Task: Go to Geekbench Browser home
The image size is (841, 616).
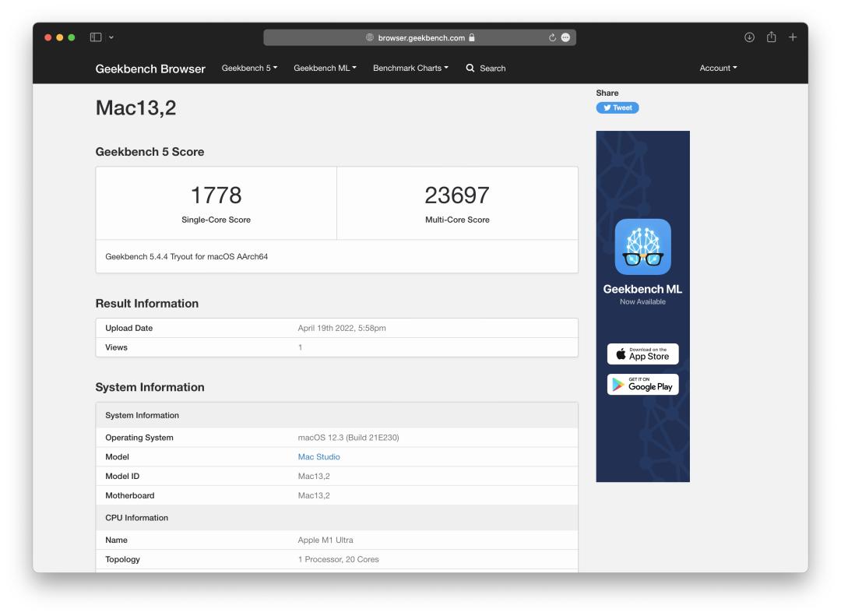Action: [x=150, y=69]
